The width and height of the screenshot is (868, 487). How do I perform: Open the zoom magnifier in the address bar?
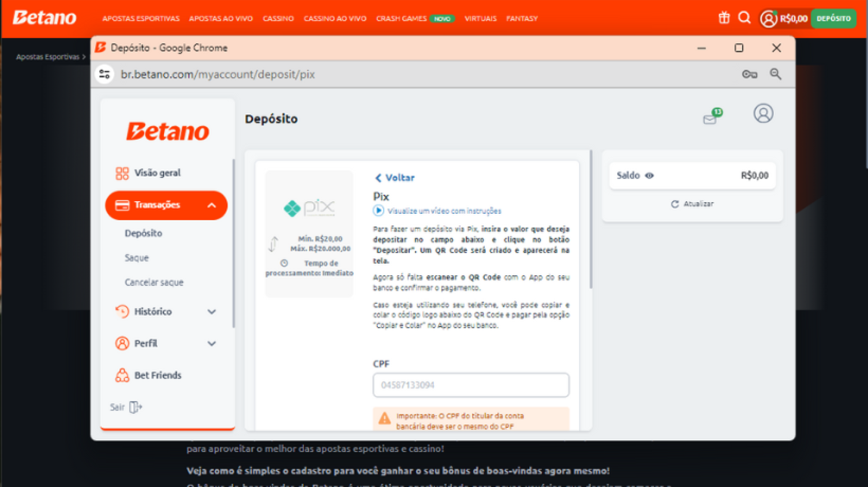coord(775,74)
